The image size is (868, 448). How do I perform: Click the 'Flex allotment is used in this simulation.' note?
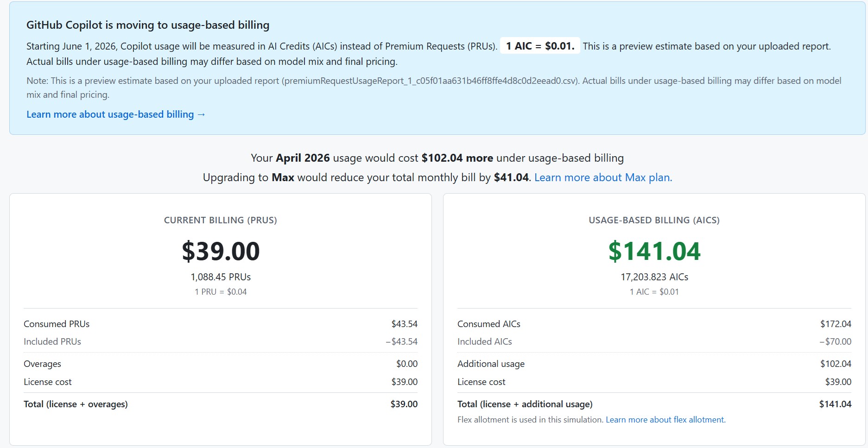(531, 420)
